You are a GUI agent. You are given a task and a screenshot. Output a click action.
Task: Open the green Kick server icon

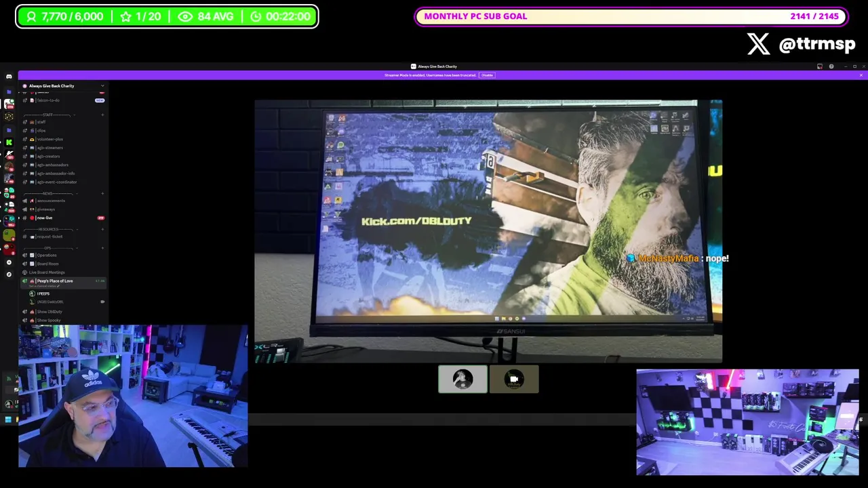coord(9,142)
